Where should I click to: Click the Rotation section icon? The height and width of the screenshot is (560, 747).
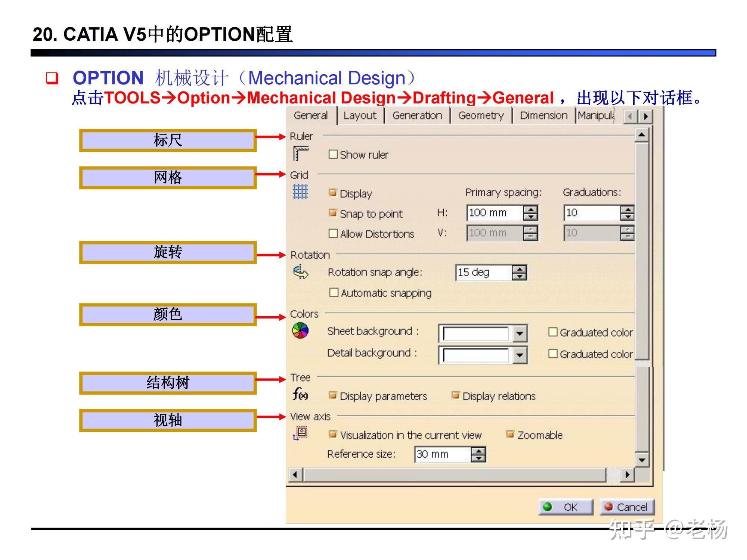[301, 272]
